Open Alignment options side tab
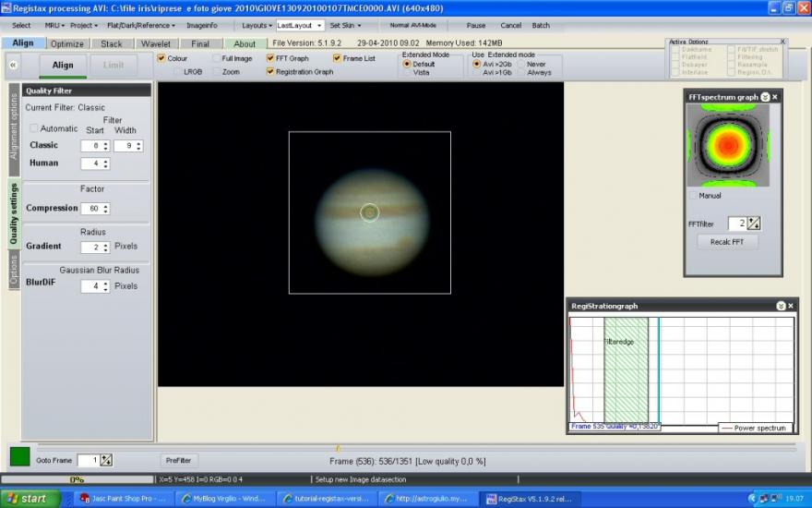Image resolution: width=812 pixels, height=508 pixels. coord(14,127)
